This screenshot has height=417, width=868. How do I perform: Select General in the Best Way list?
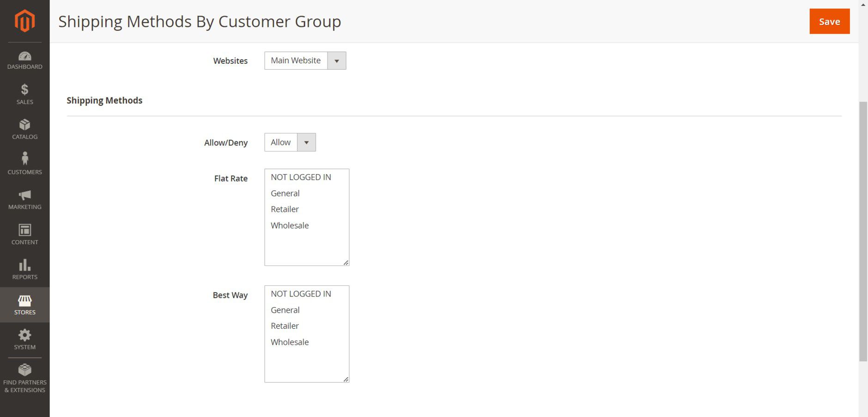(285, 310)
